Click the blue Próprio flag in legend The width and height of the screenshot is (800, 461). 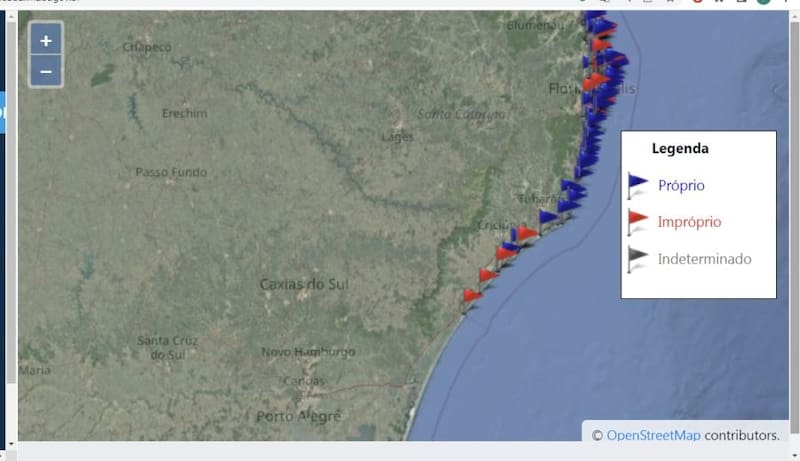(637, 185)
